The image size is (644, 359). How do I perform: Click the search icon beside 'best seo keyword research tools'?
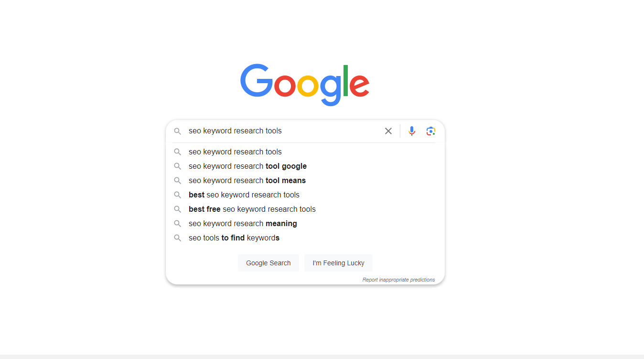tap(177, 195)
